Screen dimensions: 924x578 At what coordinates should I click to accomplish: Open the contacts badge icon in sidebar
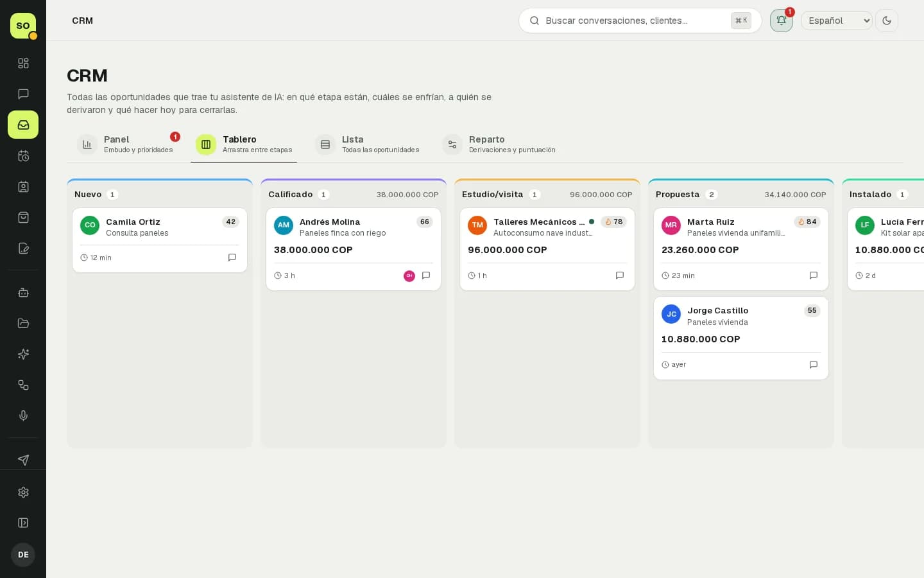click(x=23, y=187)
